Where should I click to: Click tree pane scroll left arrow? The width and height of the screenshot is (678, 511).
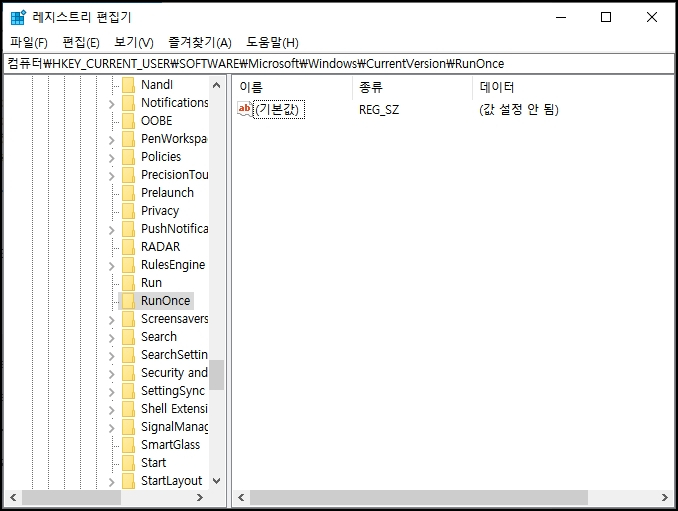point(13,498)
